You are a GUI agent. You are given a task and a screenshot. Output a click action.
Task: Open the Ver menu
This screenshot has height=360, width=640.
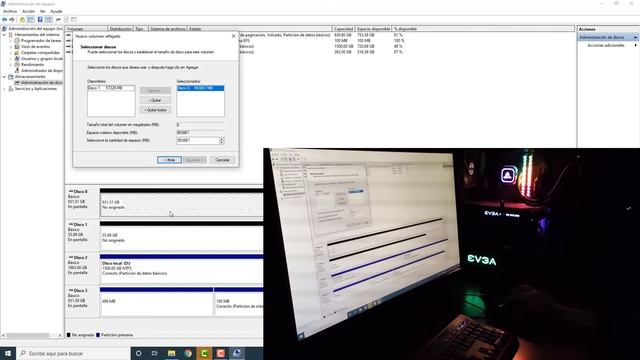pyautogui.click(x=42, y=11)
